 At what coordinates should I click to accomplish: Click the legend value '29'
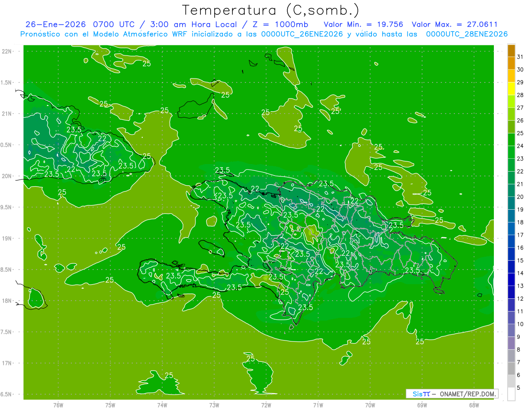(x=520, y=82)
